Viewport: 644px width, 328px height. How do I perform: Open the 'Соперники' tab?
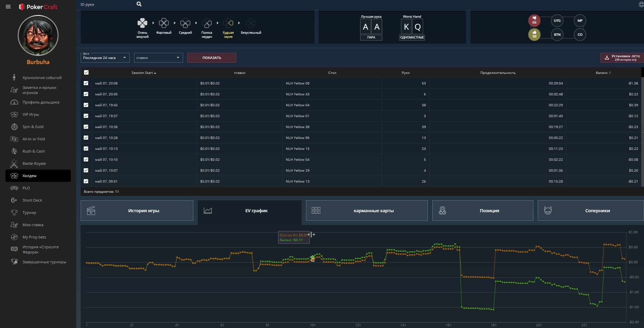point(591,210)
